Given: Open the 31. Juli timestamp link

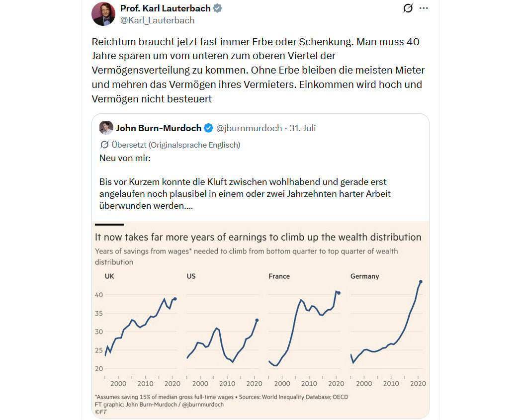Looking at the screenshot, I should click(302, 128).
